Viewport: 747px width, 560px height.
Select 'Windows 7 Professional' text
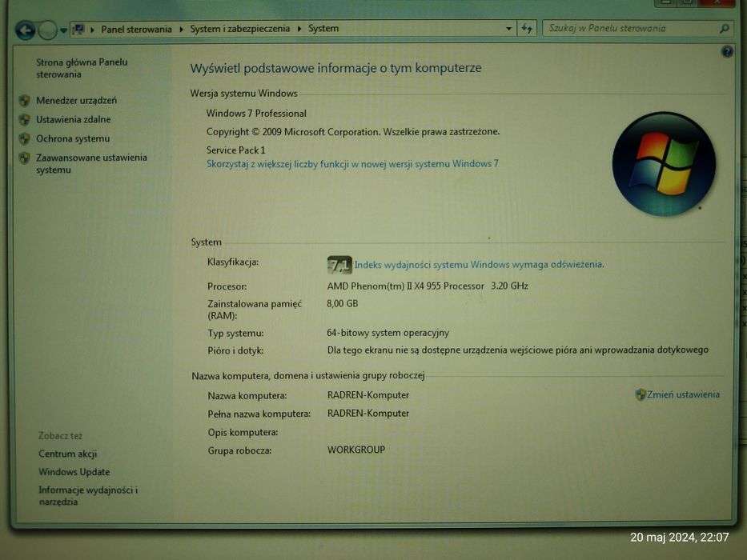(x=256, y=114)
